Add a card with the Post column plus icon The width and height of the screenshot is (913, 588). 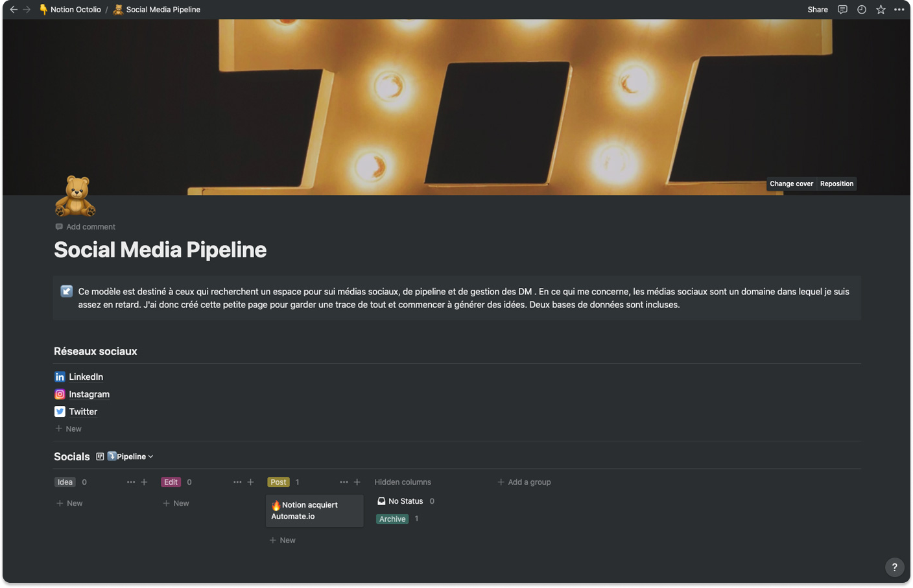click(357, 482)
